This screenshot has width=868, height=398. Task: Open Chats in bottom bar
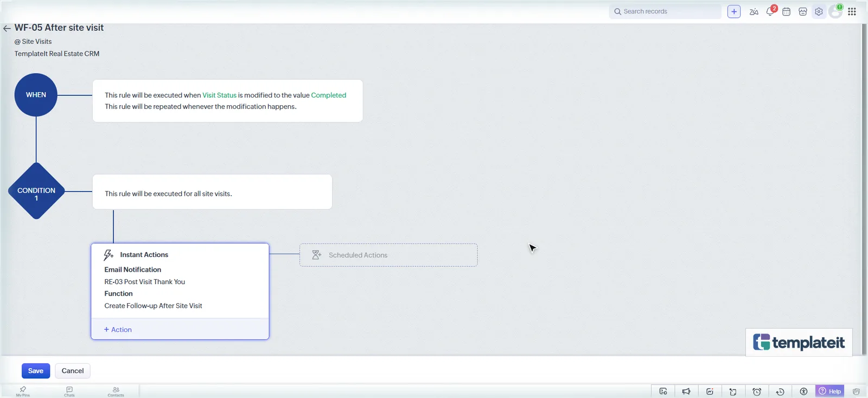69,391
